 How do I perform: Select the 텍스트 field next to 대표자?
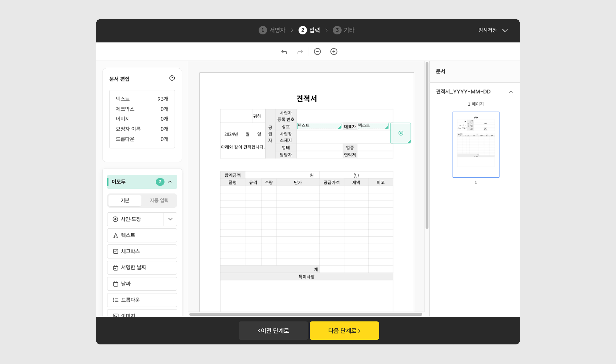pos(373,126)
